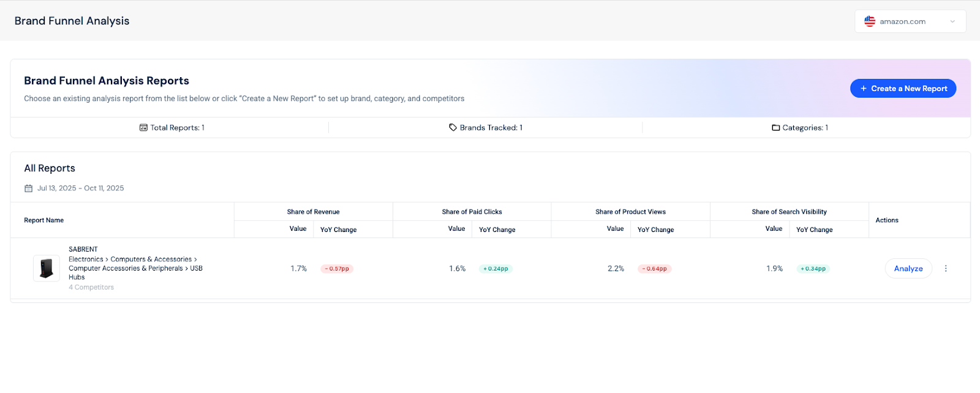Click the Actions column header
The image size is (980, 393).
pyautogui.click(x=887, y=220)
